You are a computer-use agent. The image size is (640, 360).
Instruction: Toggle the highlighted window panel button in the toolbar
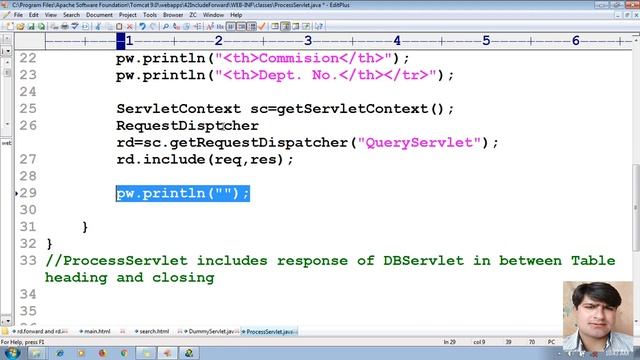pyautogui.click(x=285, y=27)
